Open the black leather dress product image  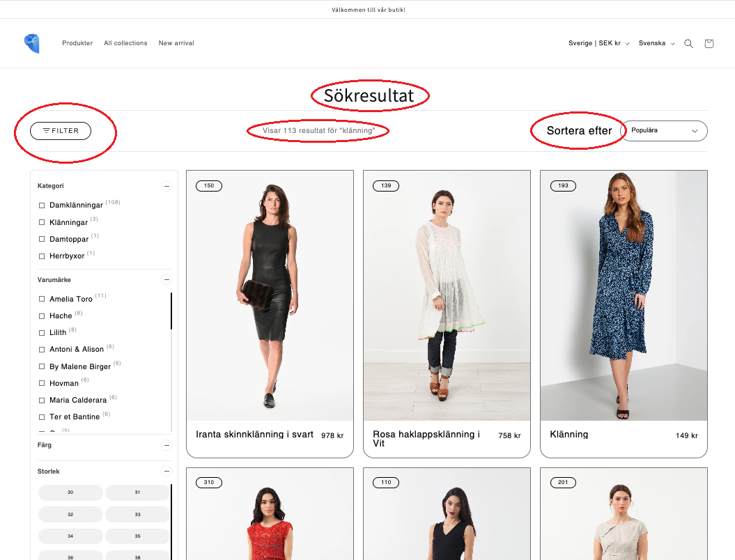click(x=270, y=296)
